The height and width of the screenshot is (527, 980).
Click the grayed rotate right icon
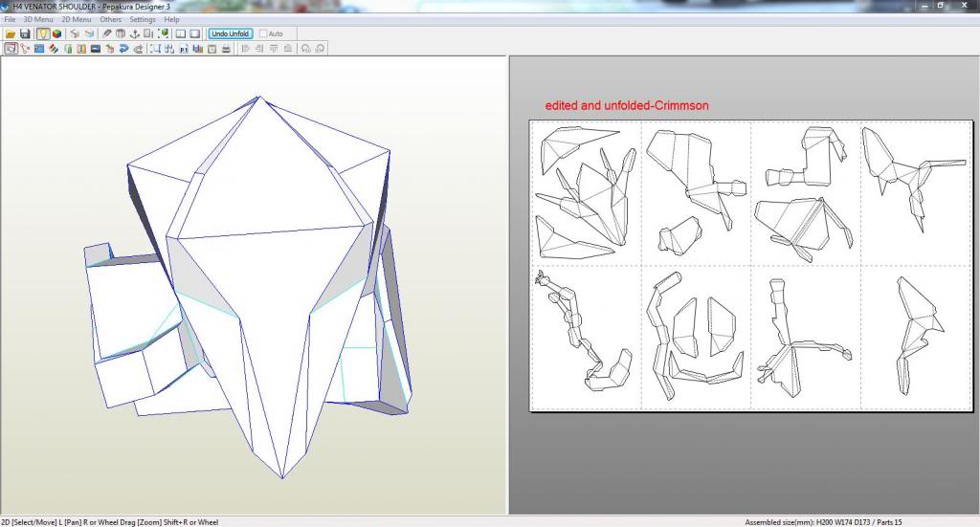tap(320, 49)
